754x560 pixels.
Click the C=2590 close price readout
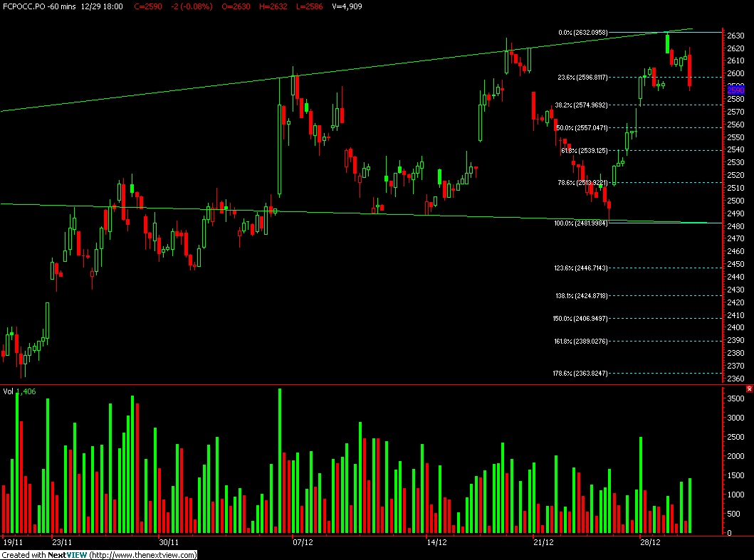147,6
